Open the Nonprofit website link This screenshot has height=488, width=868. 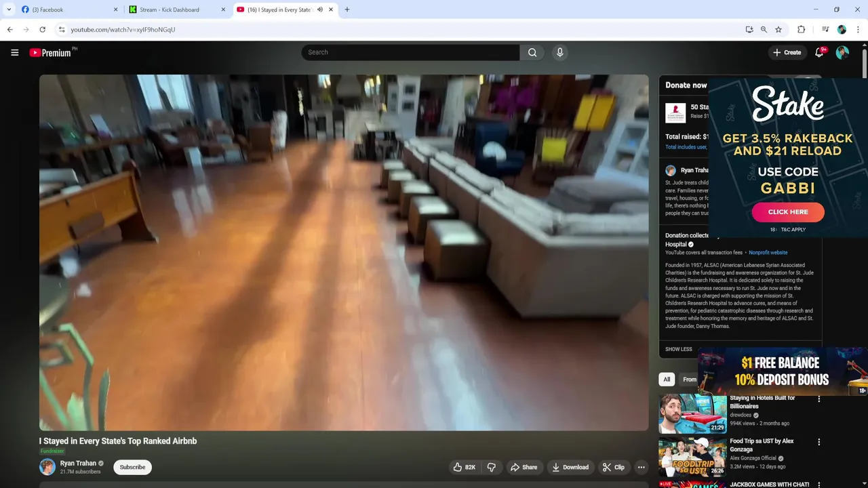pos(768,252)
